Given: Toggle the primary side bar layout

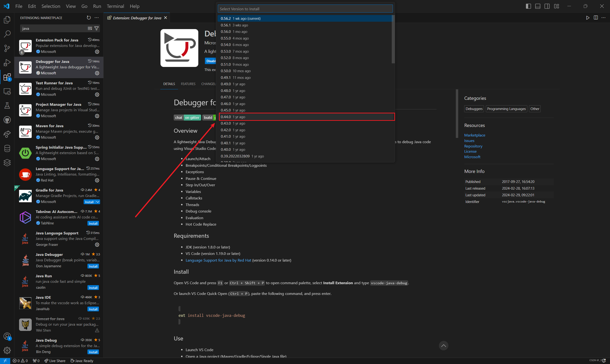Looking at the screenshot, I should (528, 6).
